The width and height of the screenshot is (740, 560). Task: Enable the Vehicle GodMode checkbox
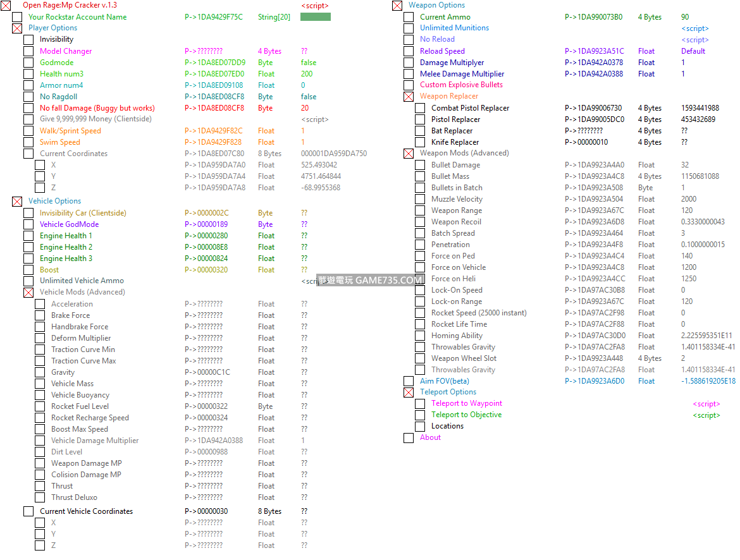point(28,224)
